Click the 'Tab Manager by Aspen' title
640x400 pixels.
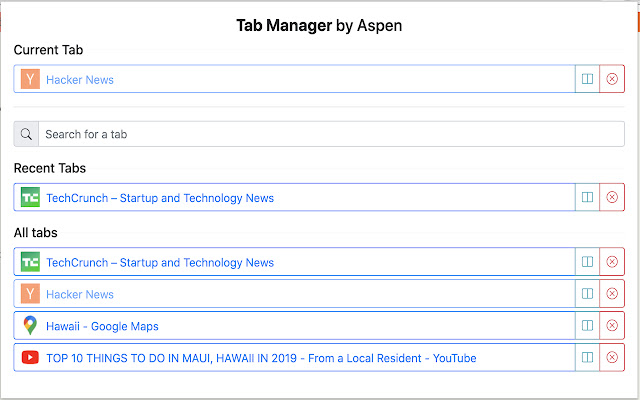pyautogui.click(x=319, y=25)
